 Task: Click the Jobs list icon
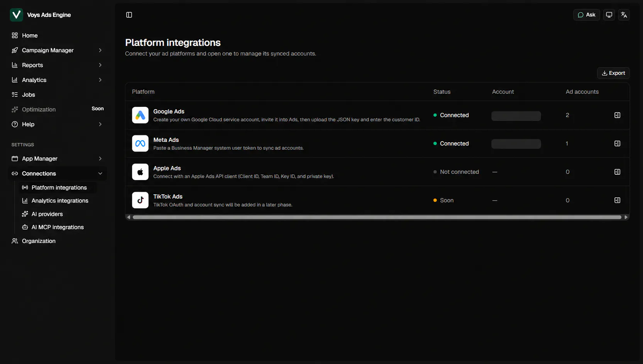(15, 95)
